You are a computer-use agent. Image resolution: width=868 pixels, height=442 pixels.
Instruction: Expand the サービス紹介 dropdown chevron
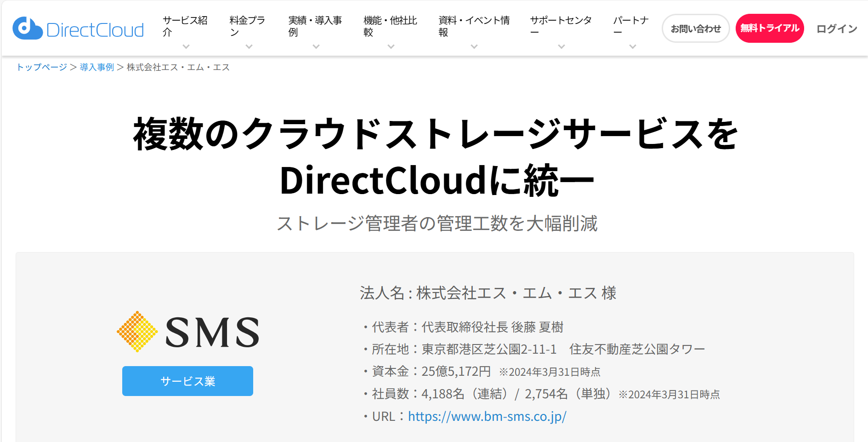point(186,46)
